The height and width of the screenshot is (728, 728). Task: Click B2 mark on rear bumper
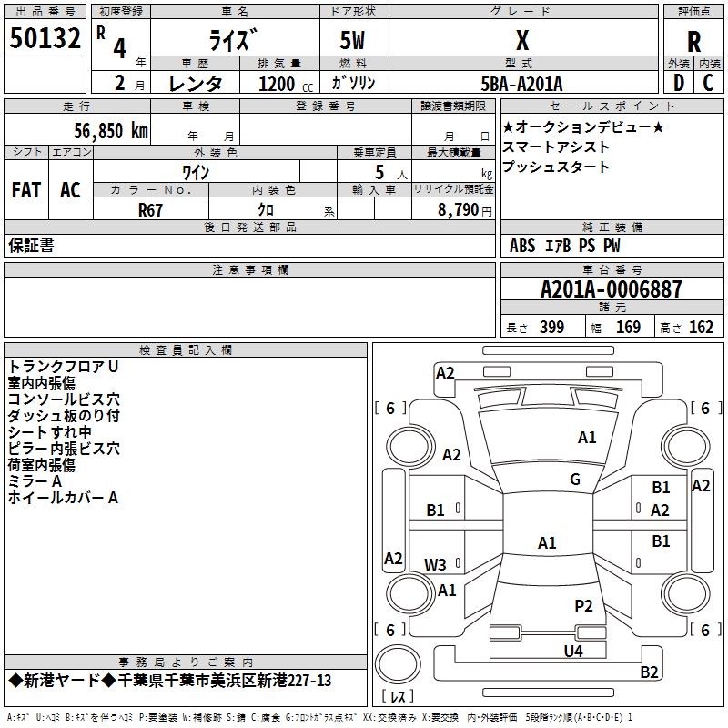pos(649,672)
